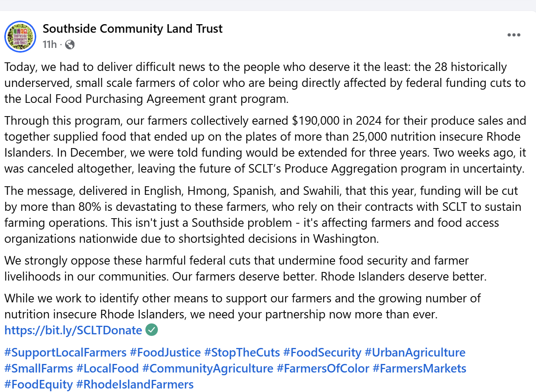Open the #FarmersOfColor hashtag
536x392 pixels.
point(323,369)
